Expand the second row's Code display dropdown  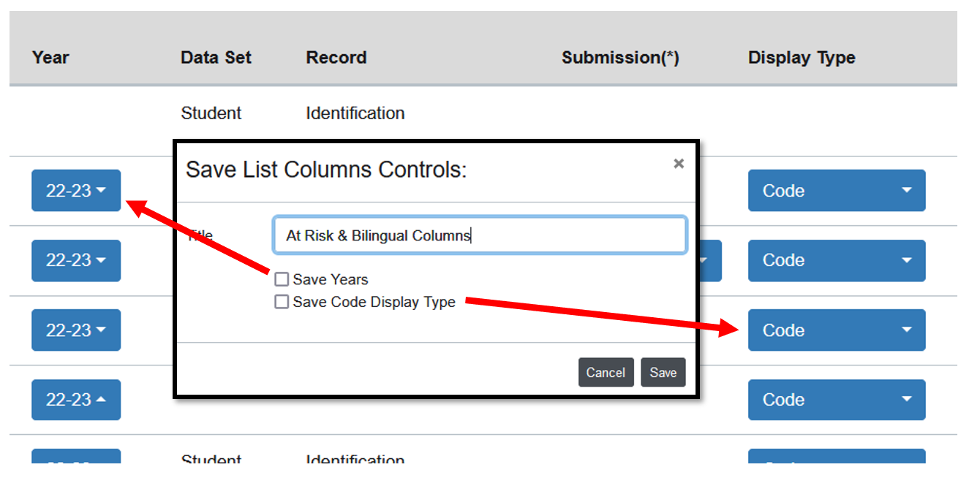pos(836,260)
